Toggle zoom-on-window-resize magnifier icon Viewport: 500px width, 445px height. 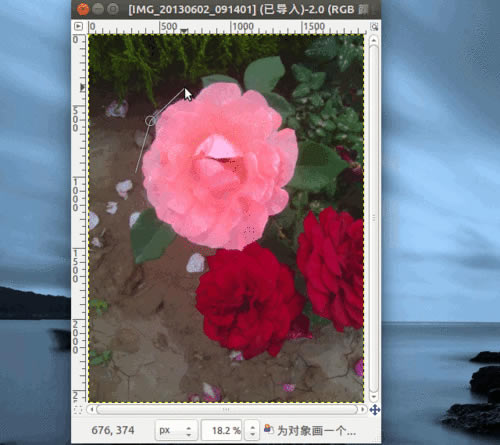pos(374,27)
